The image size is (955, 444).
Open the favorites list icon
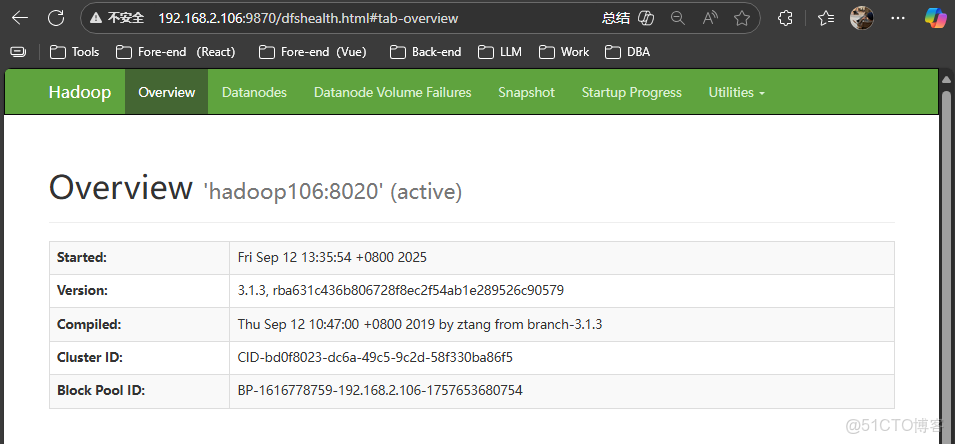click(x=826, y=18)
